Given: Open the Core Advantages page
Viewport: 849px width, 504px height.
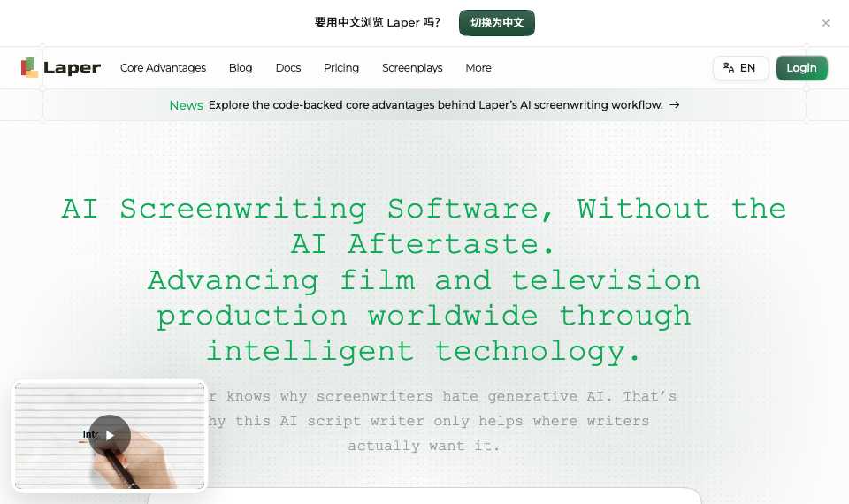Looking at the screenshot, I should pyautogui.click(x=163, y=68).
